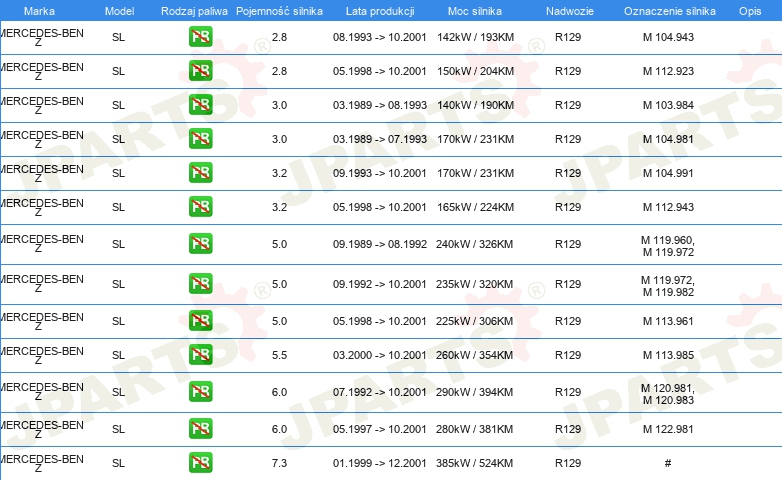Screen dimensions: 782x480
Task: Click the Opis column header
Action: (750, 11)
